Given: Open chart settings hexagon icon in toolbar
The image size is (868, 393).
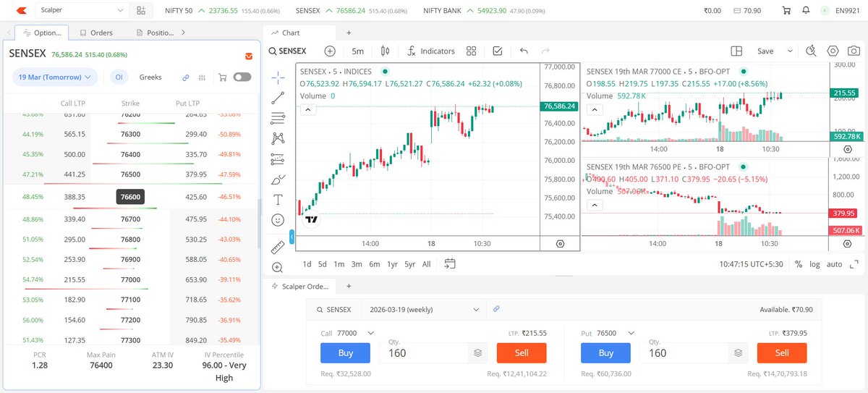Looking at the screenshot, I should tap(833, 51).
